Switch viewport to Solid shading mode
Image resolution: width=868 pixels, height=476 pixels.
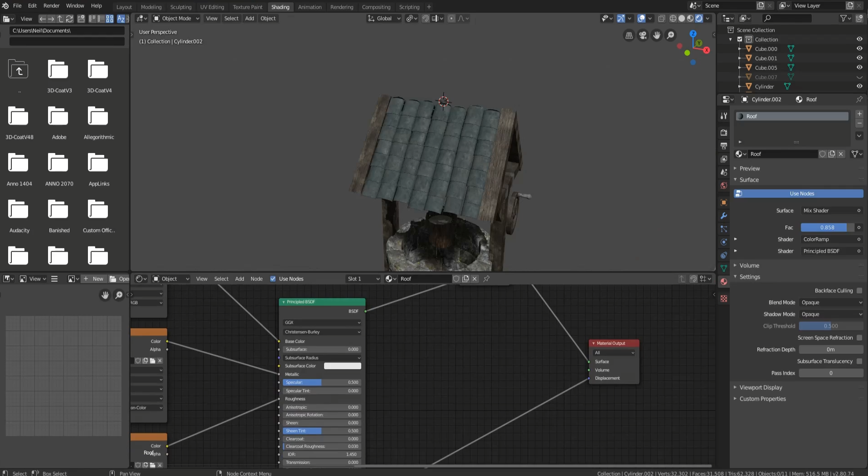[681, 19]
